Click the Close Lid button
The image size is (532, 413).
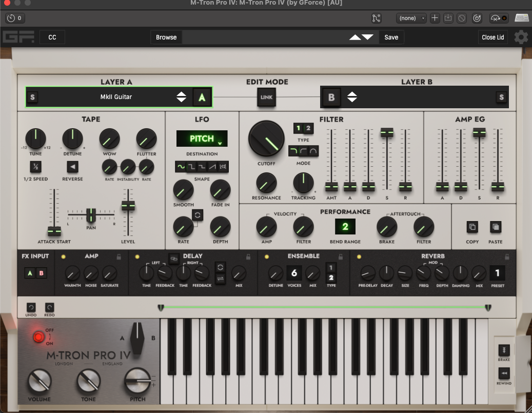[492, 37]
